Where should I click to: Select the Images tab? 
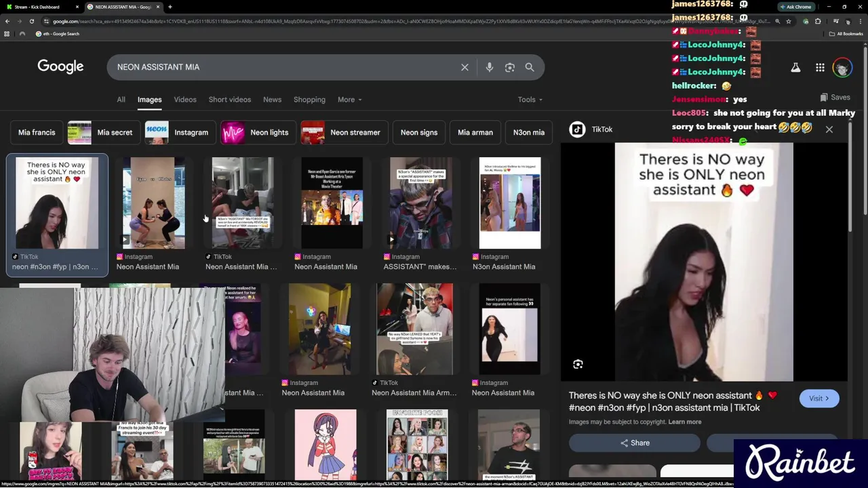tap(149, 100)
